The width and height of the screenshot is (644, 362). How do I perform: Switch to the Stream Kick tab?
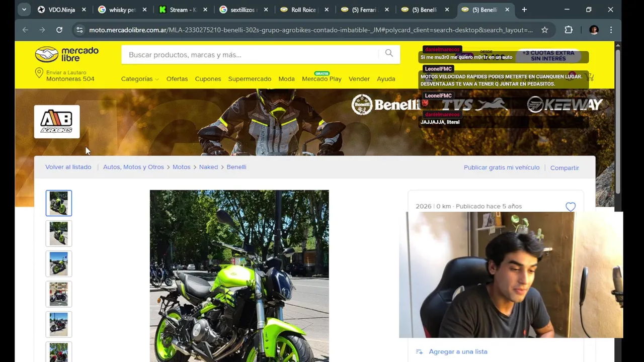184,10
